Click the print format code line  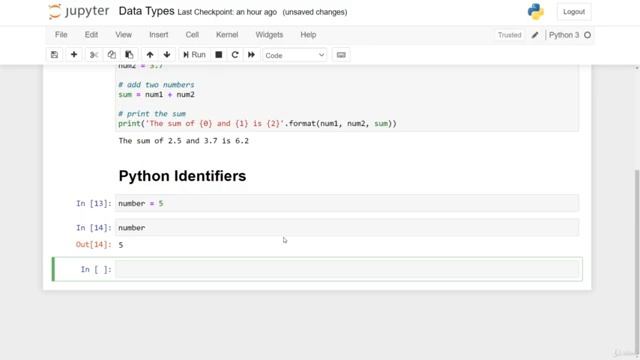(x=257, y=124)
